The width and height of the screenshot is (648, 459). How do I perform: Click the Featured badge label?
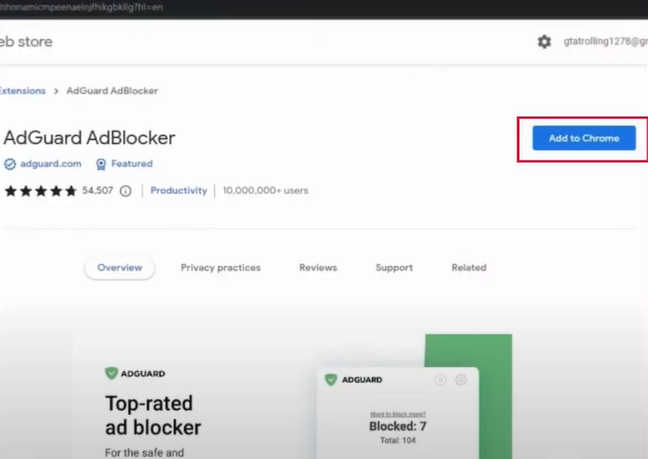(x=132, y=164)
